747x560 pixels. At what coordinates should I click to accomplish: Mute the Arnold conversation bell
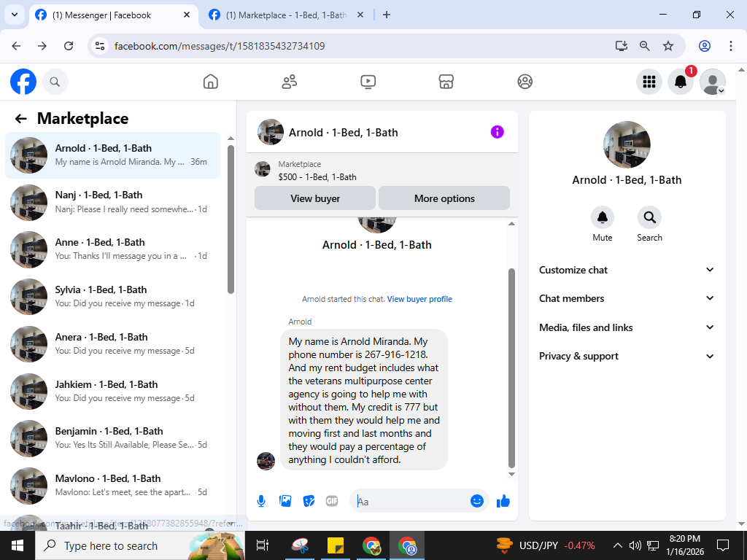coord(602,217)
